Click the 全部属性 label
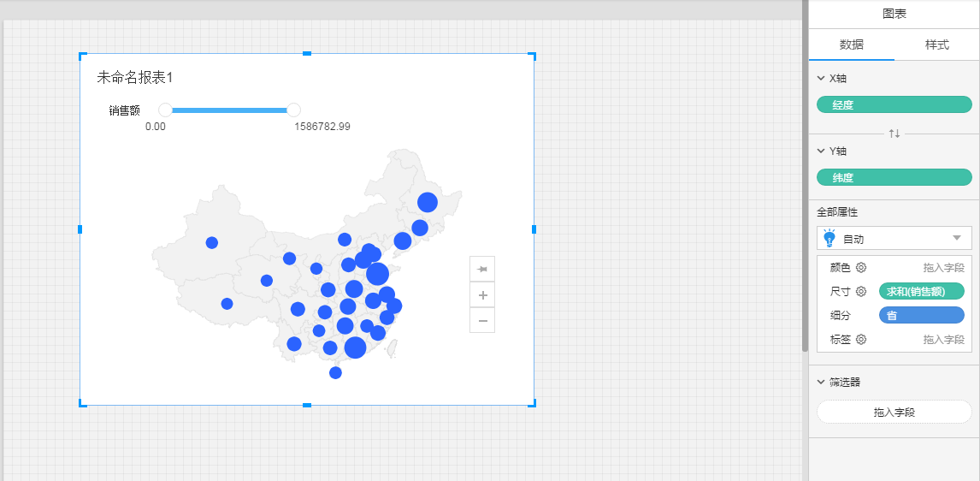 (x=837, y=212)
